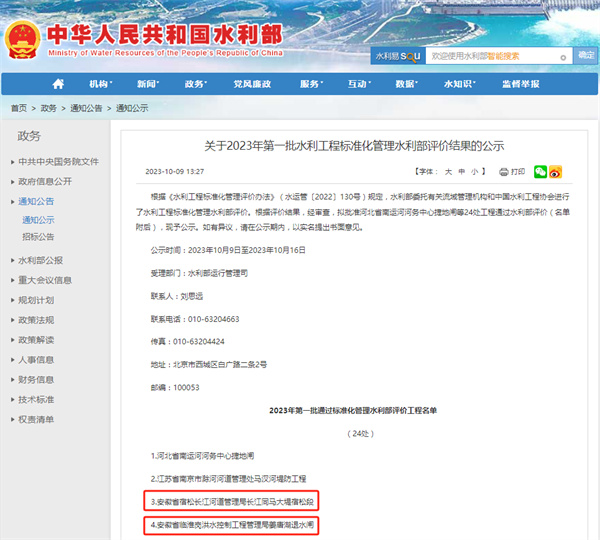This screenshot has width=600, height=540.
Task: Expand 服务 dropdown in navigation bar
Action: [x=313, y=84]
